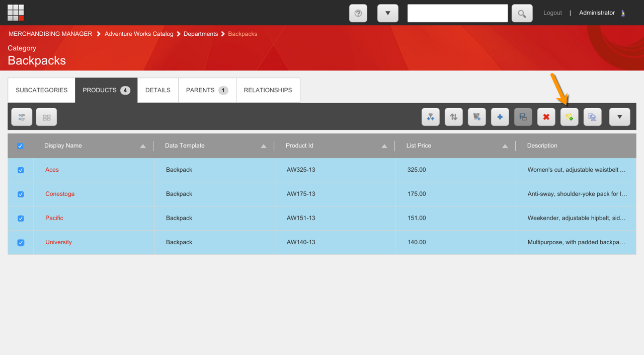
Task: Click the help question mark button
Action: (x=358, y=13)
